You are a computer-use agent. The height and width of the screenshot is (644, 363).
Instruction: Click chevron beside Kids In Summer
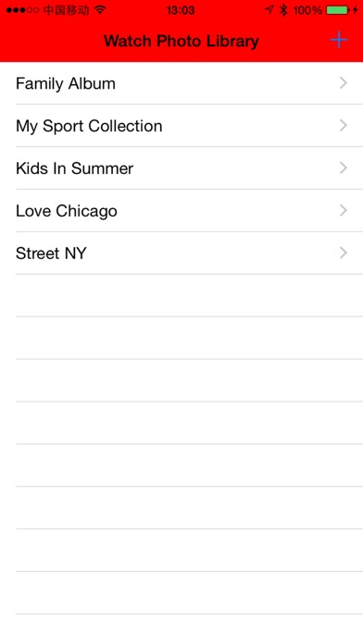[344, 168]
